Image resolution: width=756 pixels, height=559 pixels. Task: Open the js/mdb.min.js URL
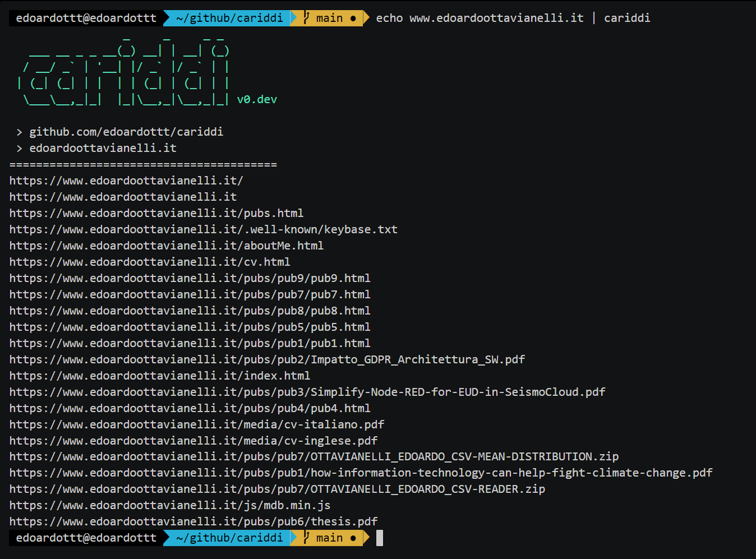coord(170,505)
